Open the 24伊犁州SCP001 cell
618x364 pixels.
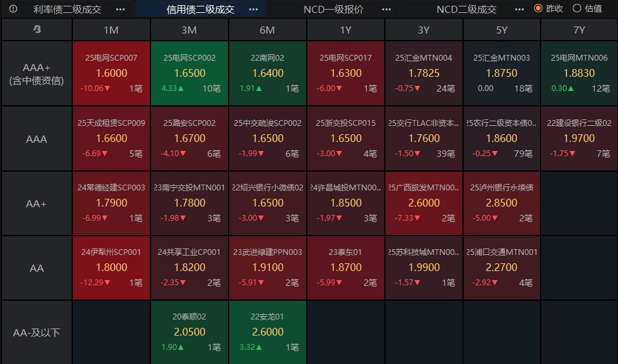coord(111,268)
